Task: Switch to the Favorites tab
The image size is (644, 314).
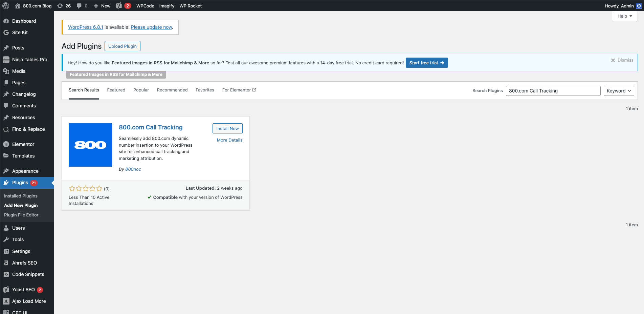Action: 205,90
